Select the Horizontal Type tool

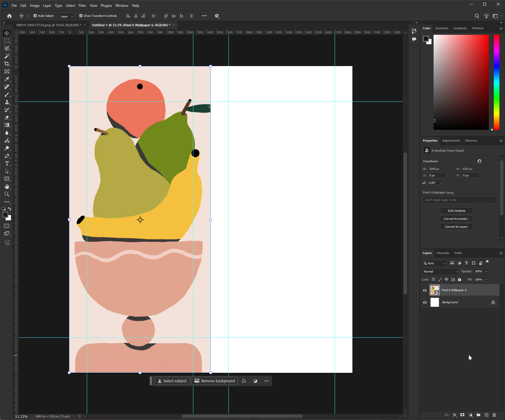click(x=7, y=164)
